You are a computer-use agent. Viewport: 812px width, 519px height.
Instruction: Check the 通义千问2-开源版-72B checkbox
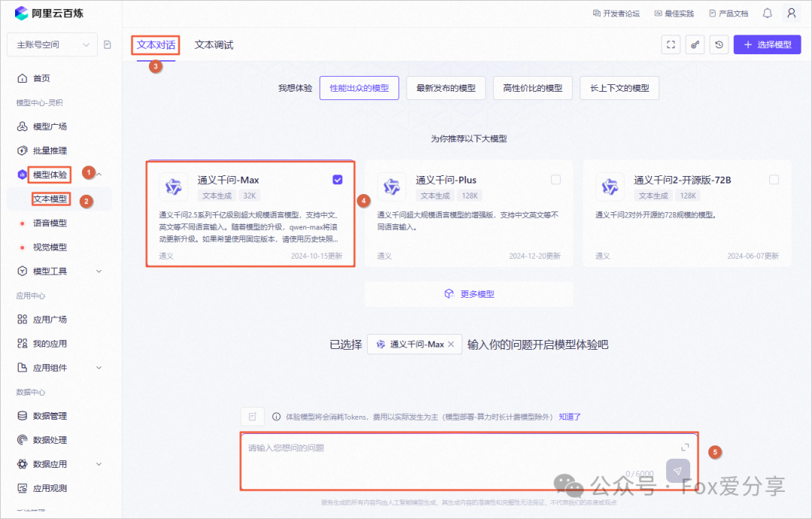pyautogui.click(x=774, y=180)
